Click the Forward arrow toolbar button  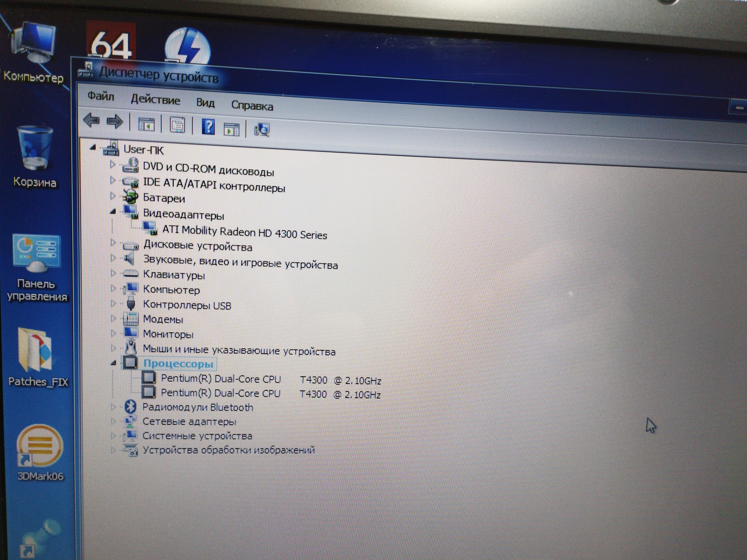point(115,122)
